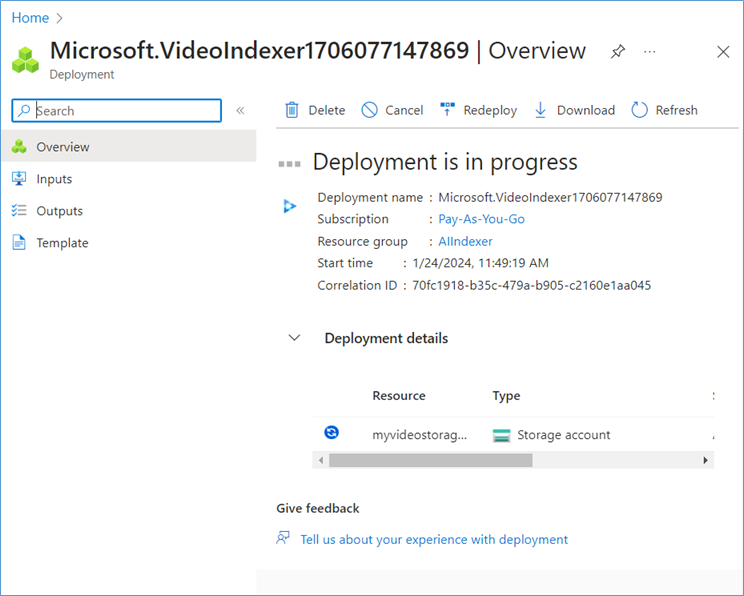Viewport: 744px width, 596px height.
Task: Click the Inputs monitor icon
Action: click(19, 178)
